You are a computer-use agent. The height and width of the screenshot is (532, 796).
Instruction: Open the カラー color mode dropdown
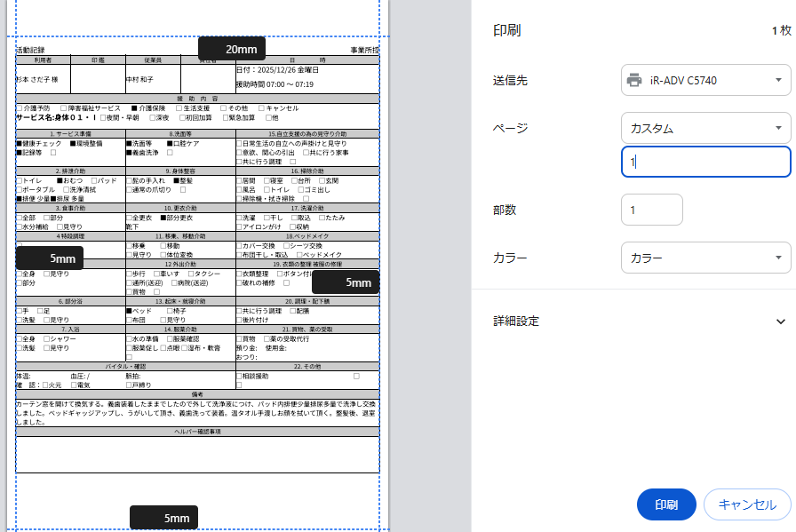pos(705,258)
